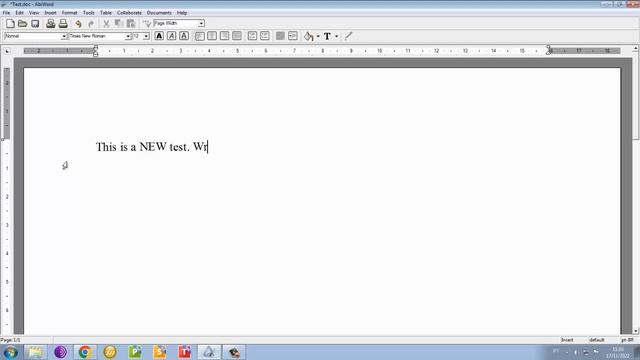Open the View menu

[34, 13]
